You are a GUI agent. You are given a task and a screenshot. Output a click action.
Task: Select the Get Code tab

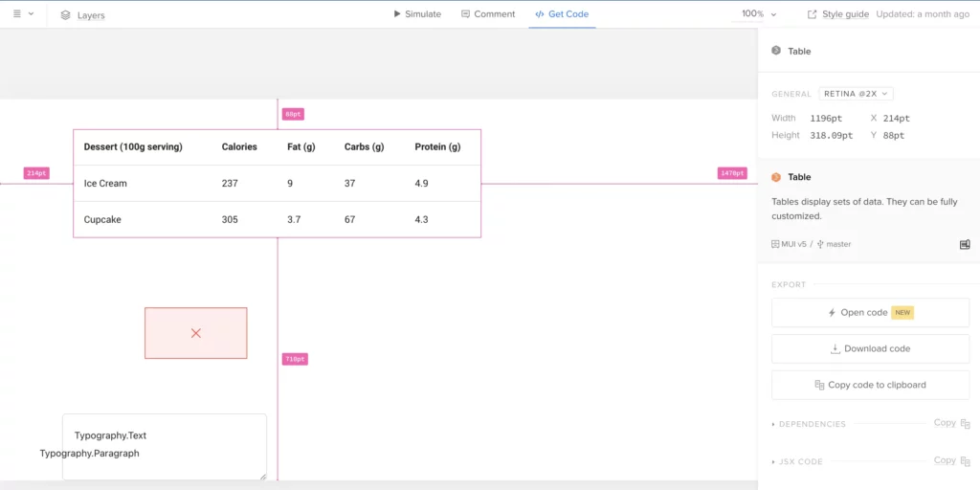pyautogui.click(x=562, y=14)
